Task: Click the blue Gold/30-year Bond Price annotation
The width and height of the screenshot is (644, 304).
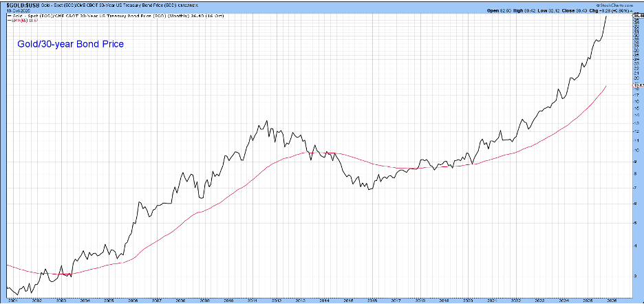Action: point(69,44)
